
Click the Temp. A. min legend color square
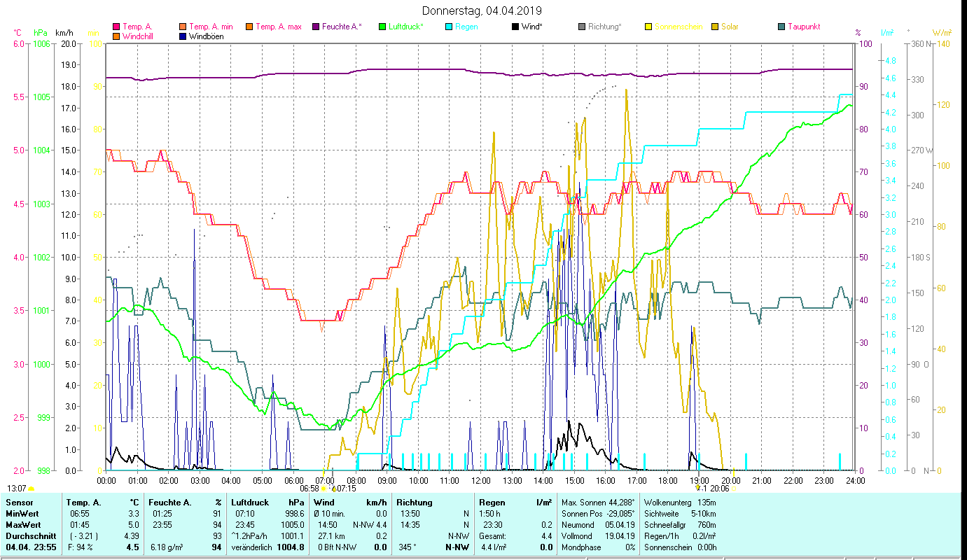coord(183,27)
